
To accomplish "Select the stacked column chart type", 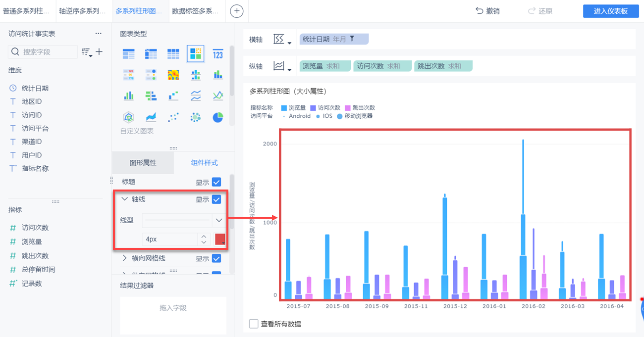I will [218, 75].
